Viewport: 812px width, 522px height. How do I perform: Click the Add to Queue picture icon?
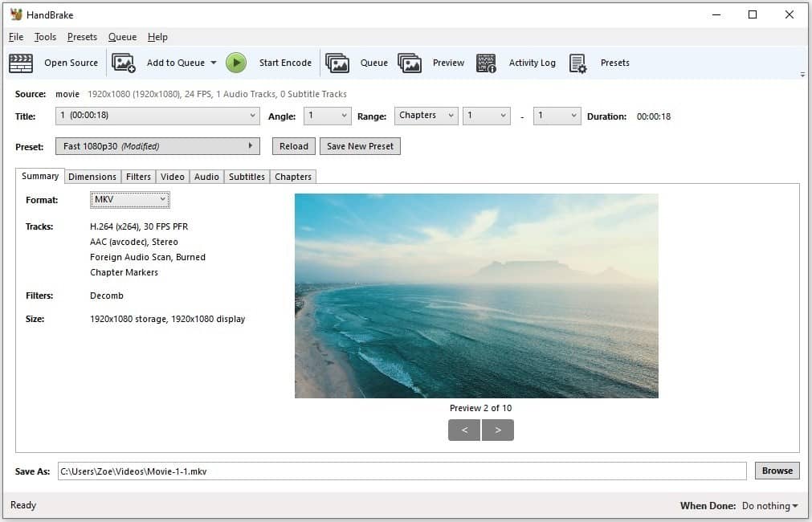(x=123, y=63)
